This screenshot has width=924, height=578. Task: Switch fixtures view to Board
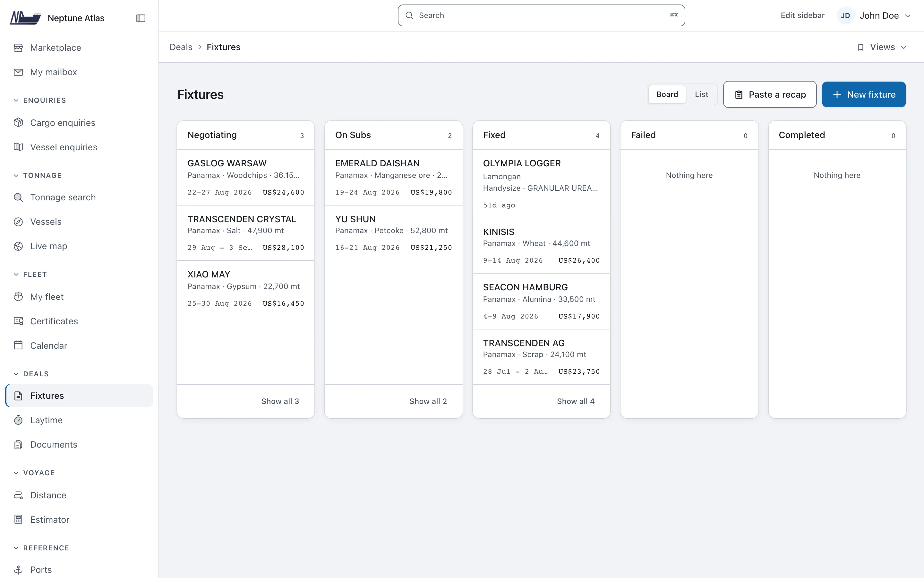point(667,94)
